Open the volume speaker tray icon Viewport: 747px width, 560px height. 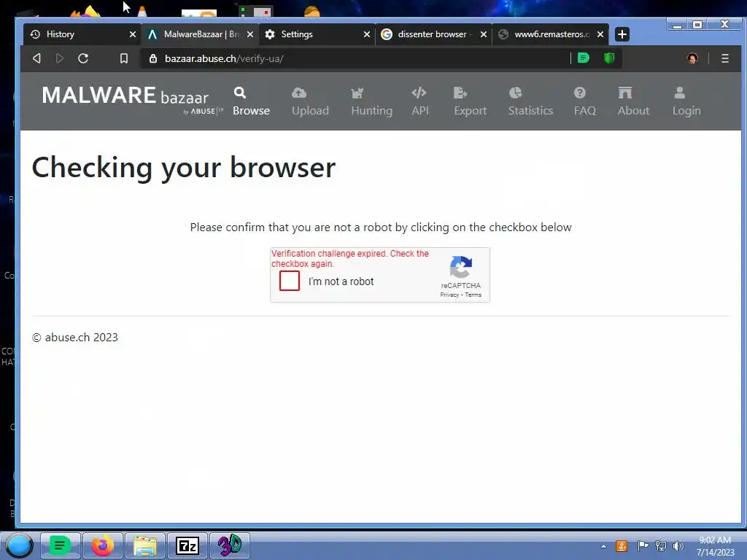(x=678, y=545)
